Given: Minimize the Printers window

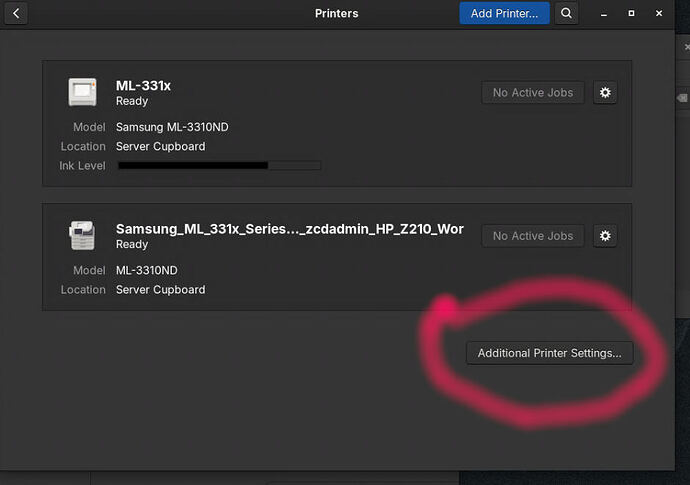Looking at the screenshot, I should [604, 14].
